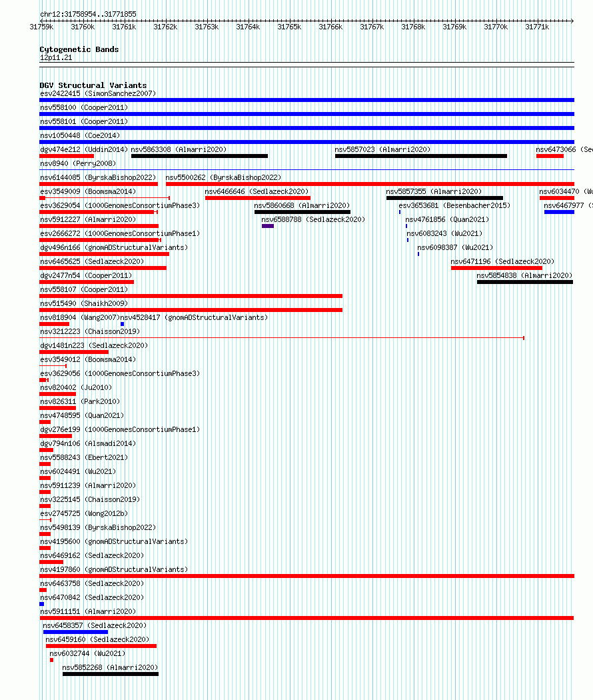Open nsv6471196 (Sedlazeck2020) variant
593x700 pixels.
tap(502, 261)
